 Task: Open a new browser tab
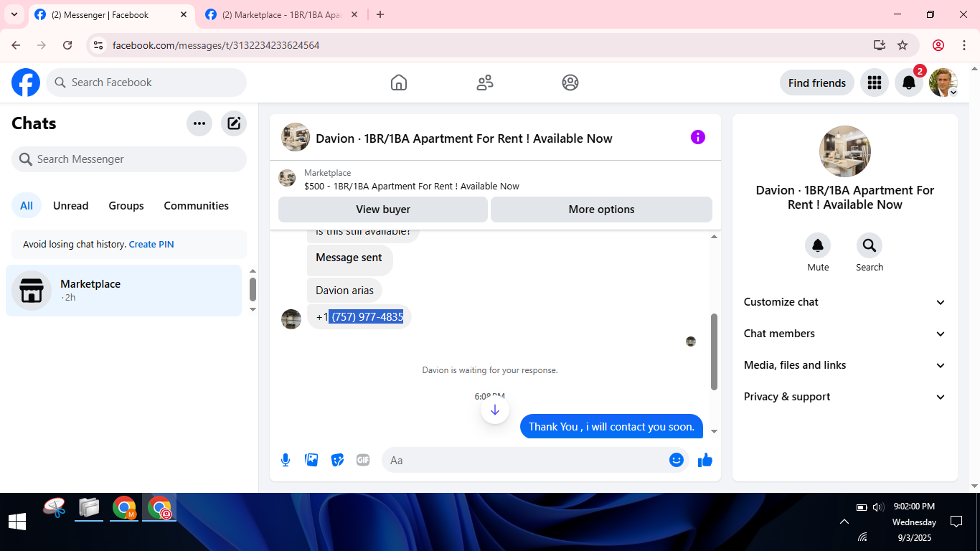(380, 14)
